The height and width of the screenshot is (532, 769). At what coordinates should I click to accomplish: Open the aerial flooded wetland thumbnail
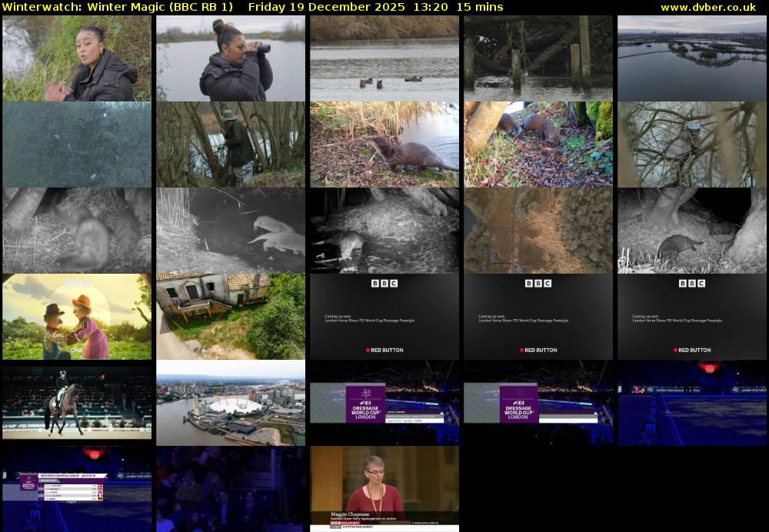coord(692,58)
